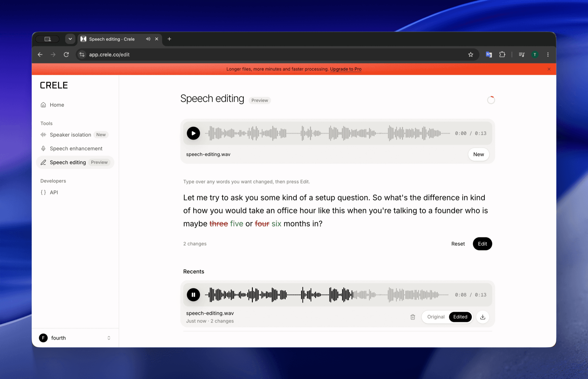The height and width of the screenshot is (379, 588).
Task: Reload the browser page
Action: pos(66,54)
